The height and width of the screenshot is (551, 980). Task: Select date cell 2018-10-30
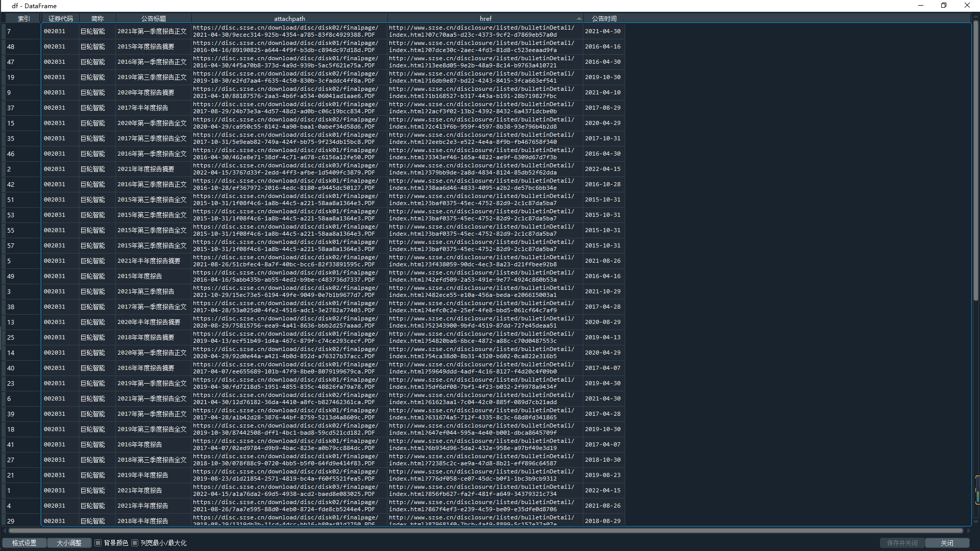coord(604,460)
